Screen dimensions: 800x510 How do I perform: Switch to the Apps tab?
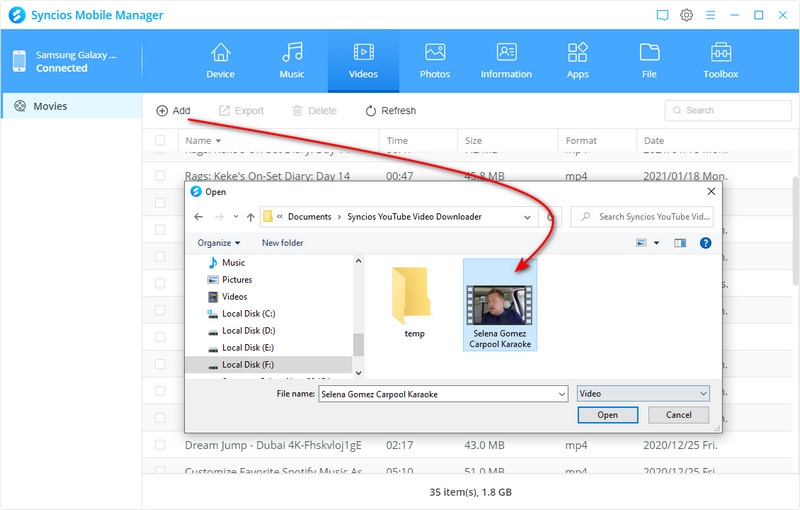click(578, 61)
